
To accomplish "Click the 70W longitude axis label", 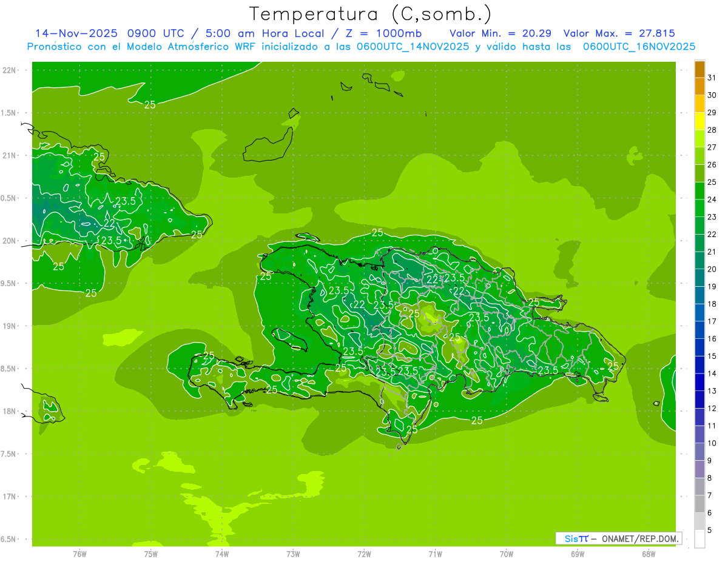I will pos(507,554).
